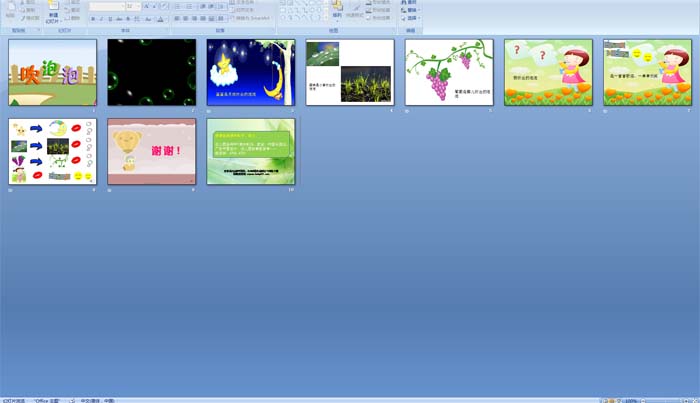Open the Font name dropdown
Viewport: 700px width, 403px height.
[x=123, y=6]
